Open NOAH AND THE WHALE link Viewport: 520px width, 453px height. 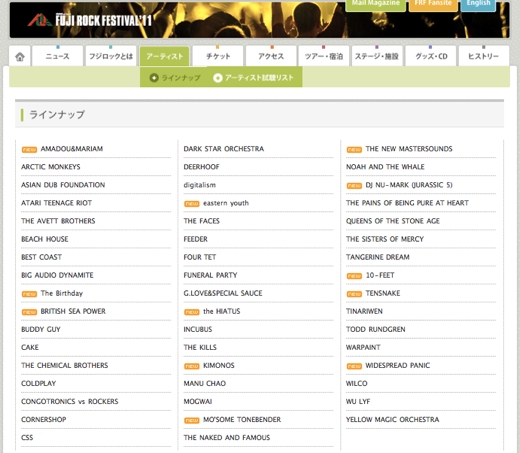pyautogui.click(x=385, y=167)
